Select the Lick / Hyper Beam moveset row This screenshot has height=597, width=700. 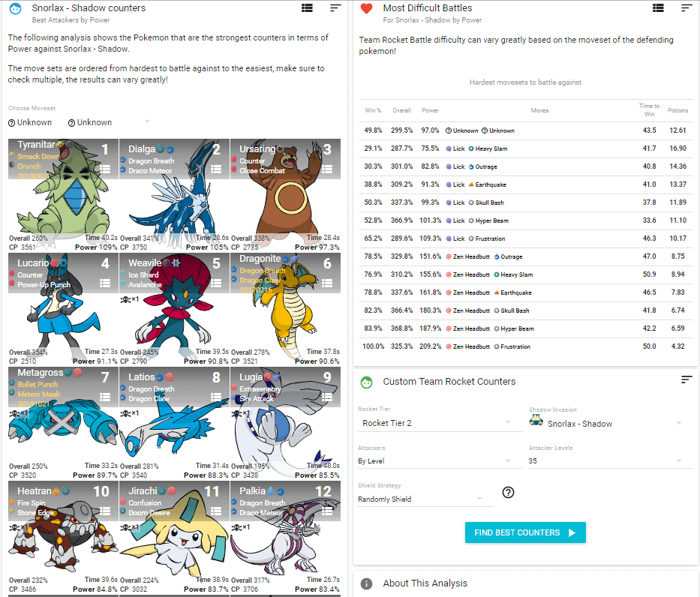click(x=525, y=220)
